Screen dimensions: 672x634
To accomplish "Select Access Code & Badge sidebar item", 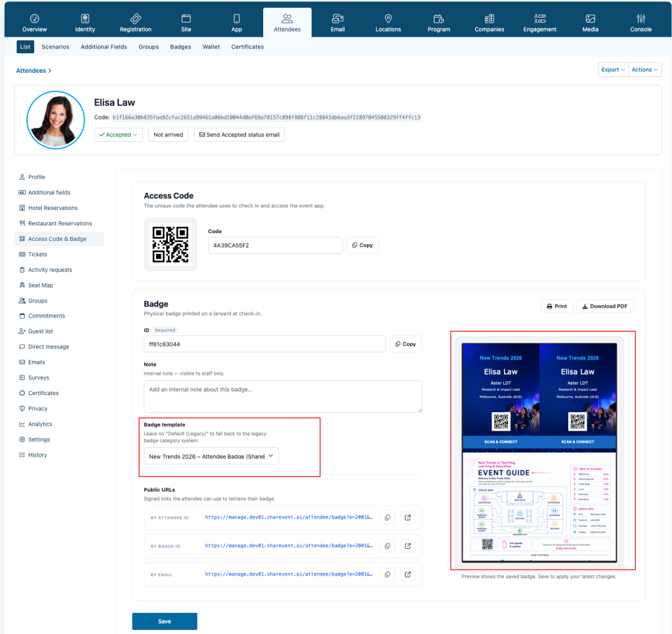I will (58, 239).
